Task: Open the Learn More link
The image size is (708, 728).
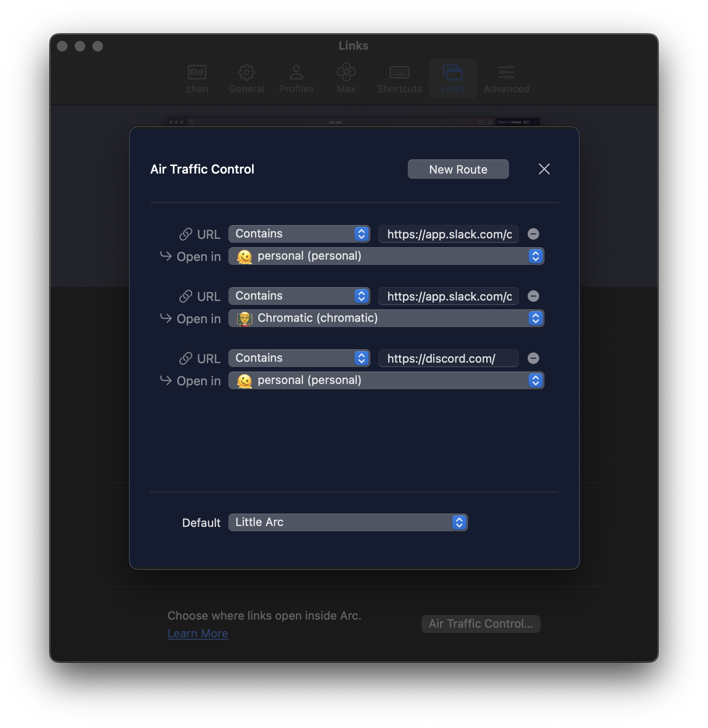Action: coord(198,633)
